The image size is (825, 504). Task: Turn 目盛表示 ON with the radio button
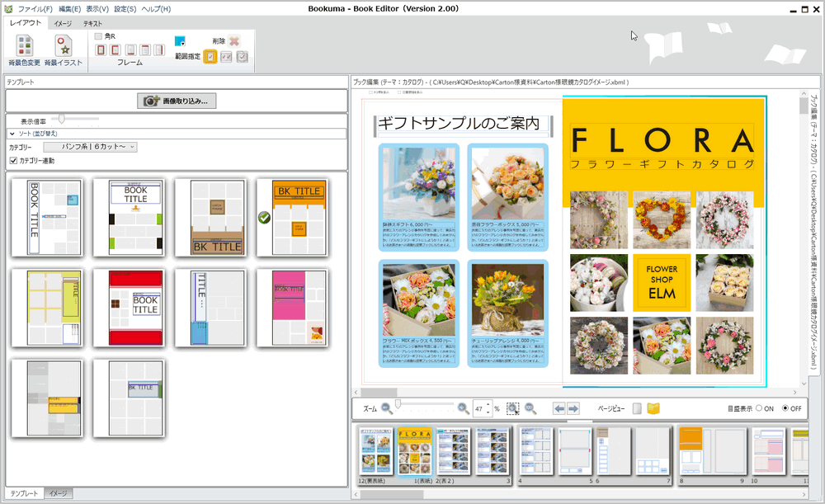[x=760, y=407]
